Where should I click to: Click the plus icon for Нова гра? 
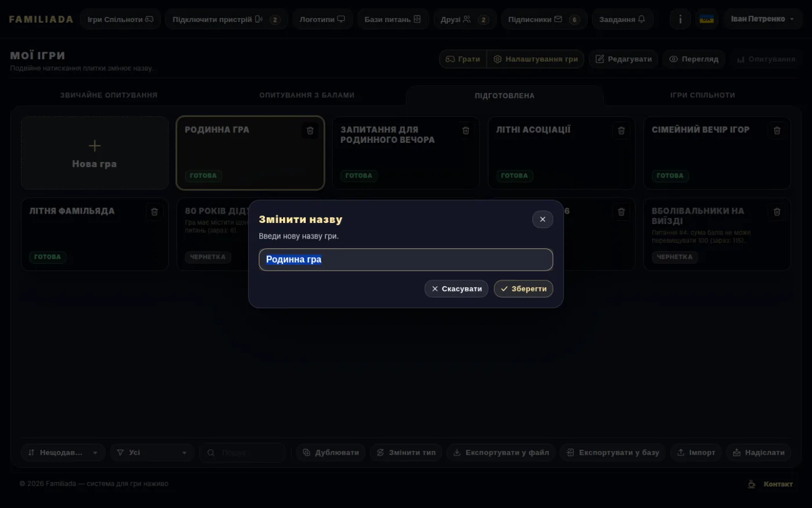[95, 146]
